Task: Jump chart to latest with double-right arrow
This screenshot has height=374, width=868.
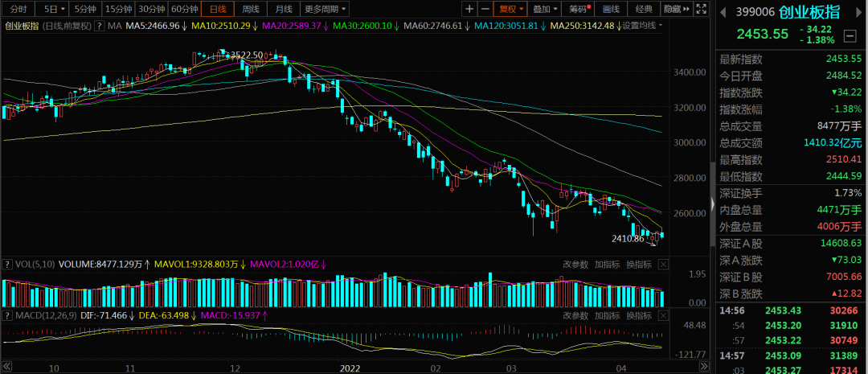Action: point(704,366)
